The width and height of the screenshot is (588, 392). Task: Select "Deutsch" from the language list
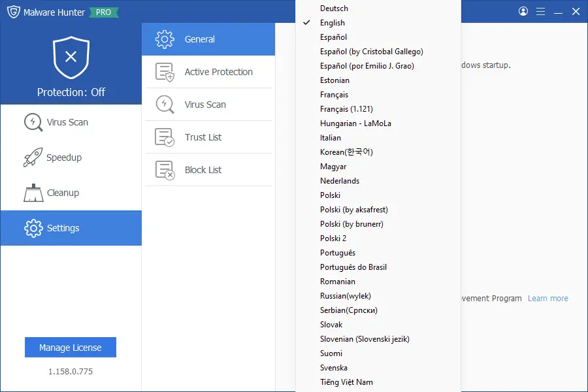(x=334, y=8)
